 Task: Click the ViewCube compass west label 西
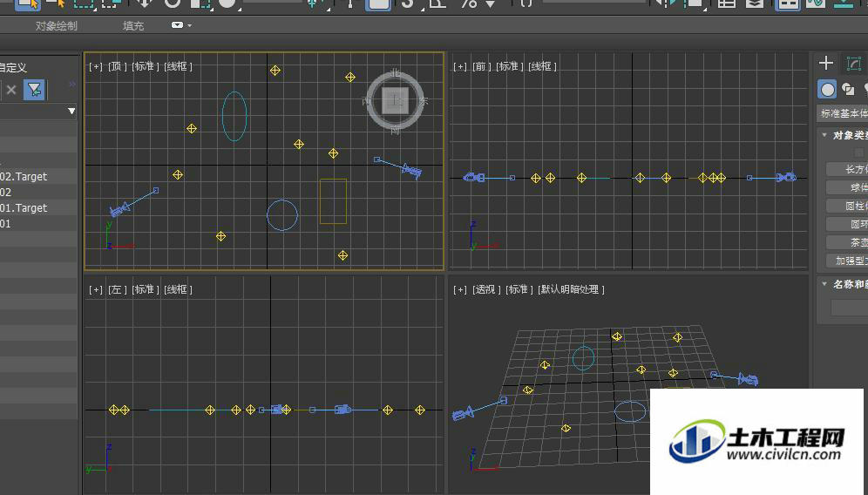(366, 101)
